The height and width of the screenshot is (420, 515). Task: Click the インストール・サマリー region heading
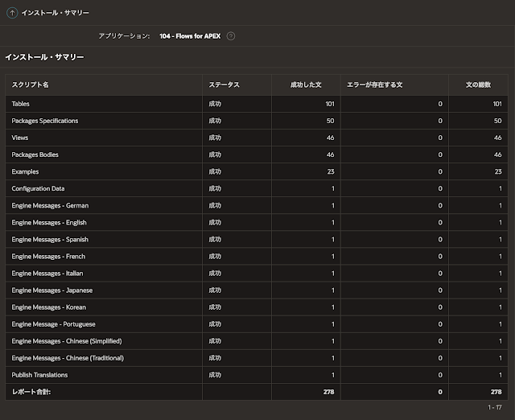click(45, 57)
